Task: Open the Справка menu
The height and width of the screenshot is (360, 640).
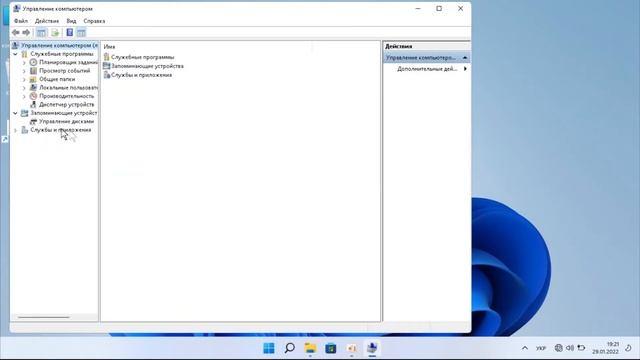Action: click(94, 21)
